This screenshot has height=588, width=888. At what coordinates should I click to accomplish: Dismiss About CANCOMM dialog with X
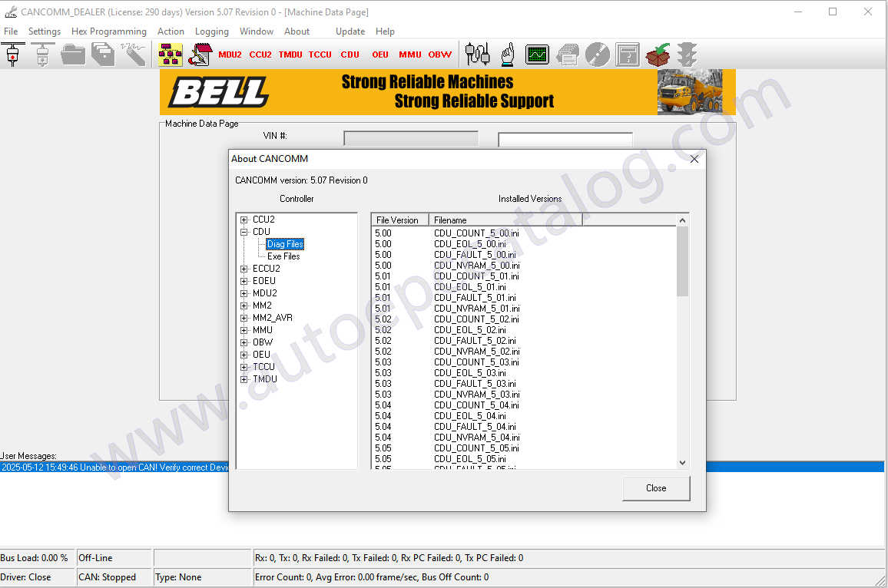coord(694,159)
